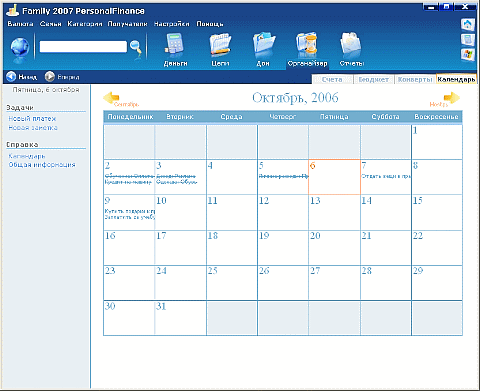
Task: Open the Получатели menu
Action: 127,24
